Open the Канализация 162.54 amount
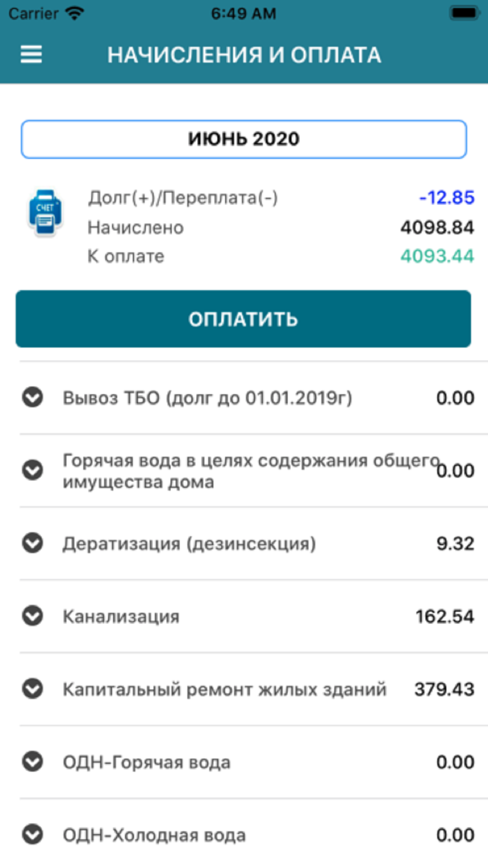The height and width of the screenshot is (868, 488). [x=445, y=616]
